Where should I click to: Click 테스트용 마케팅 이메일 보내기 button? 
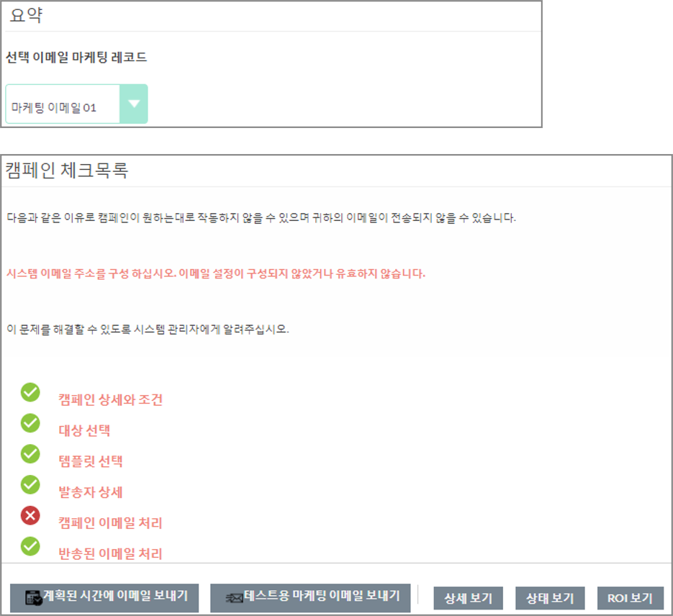tap(310, 597)
